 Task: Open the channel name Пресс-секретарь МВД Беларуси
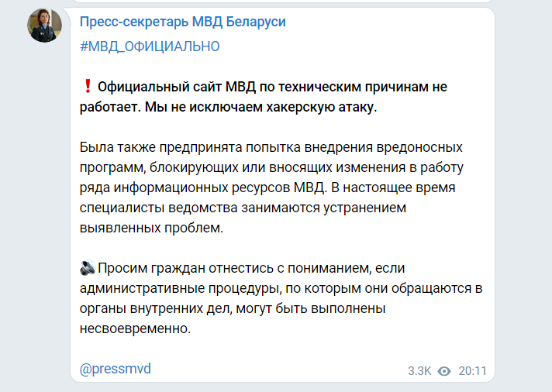(183, 22)
